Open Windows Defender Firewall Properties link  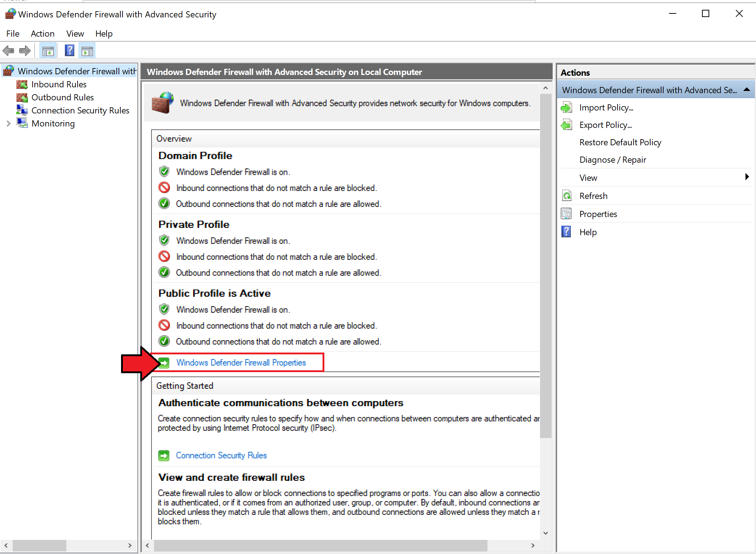(x=241, y=363)
